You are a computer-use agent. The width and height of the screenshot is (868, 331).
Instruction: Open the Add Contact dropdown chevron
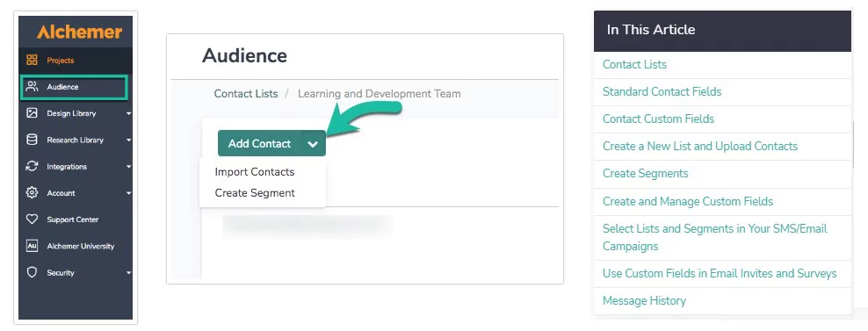(x=313, y=144)
